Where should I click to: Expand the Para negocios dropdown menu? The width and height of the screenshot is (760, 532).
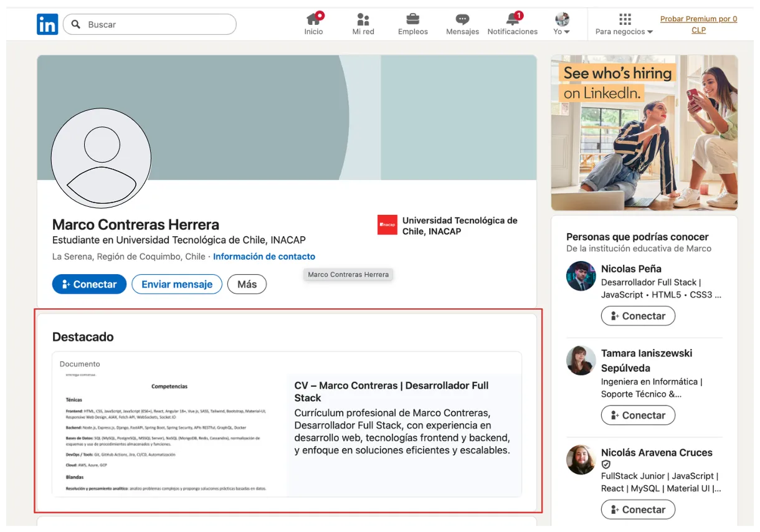coord(624,24)
